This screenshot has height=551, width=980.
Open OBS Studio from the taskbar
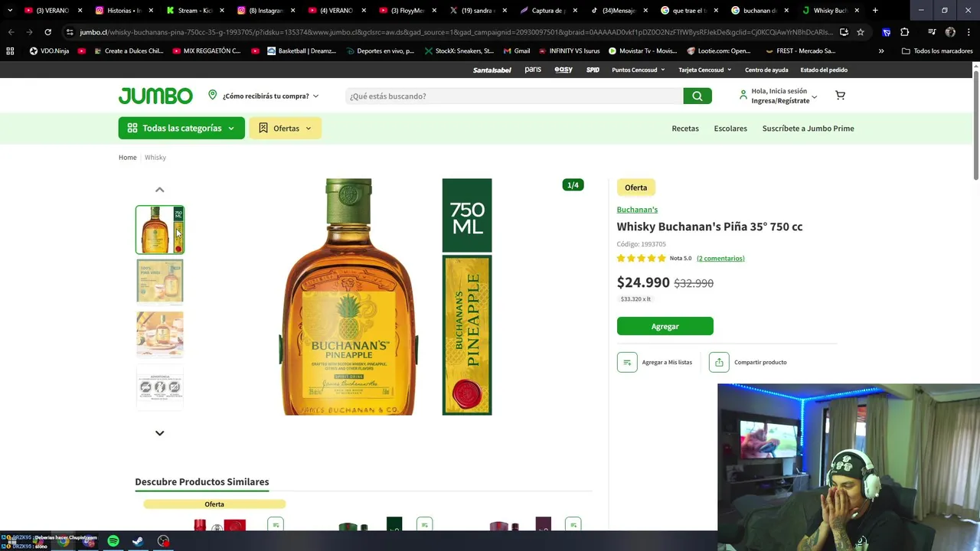click(163, 541)
